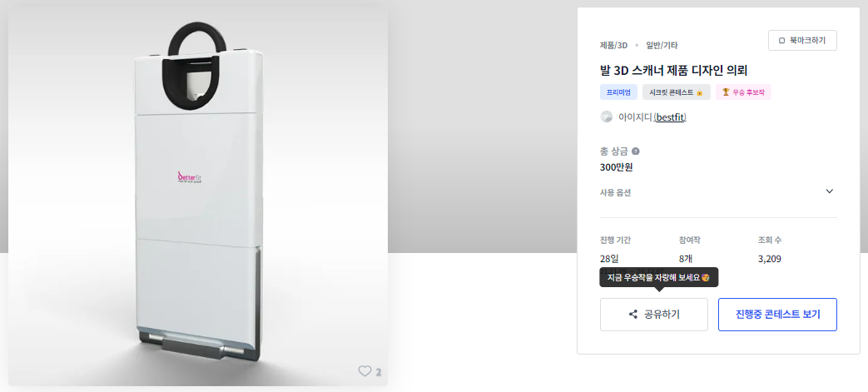Click the like count number beside the heart

tap(379, 372)
